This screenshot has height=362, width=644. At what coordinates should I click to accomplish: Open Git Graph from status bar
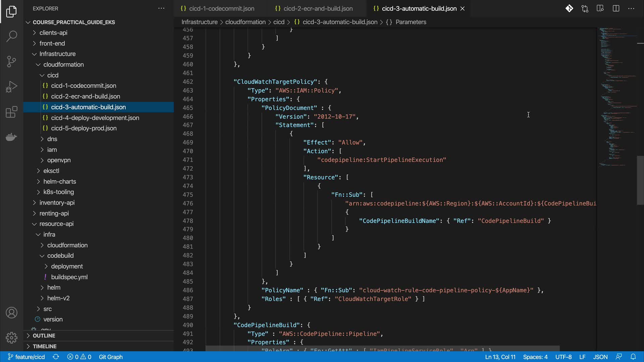(x=111, y=357)
